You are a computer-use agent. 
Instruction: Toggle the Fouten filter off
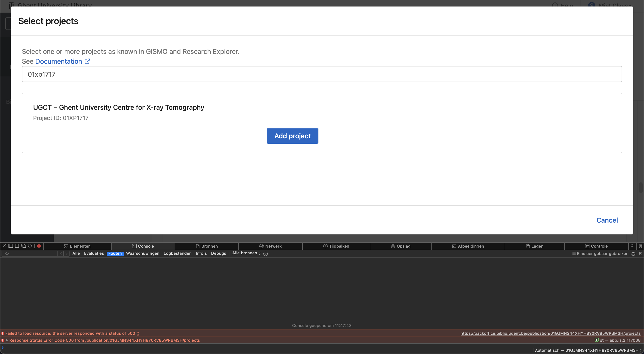[x=115, y=253]
